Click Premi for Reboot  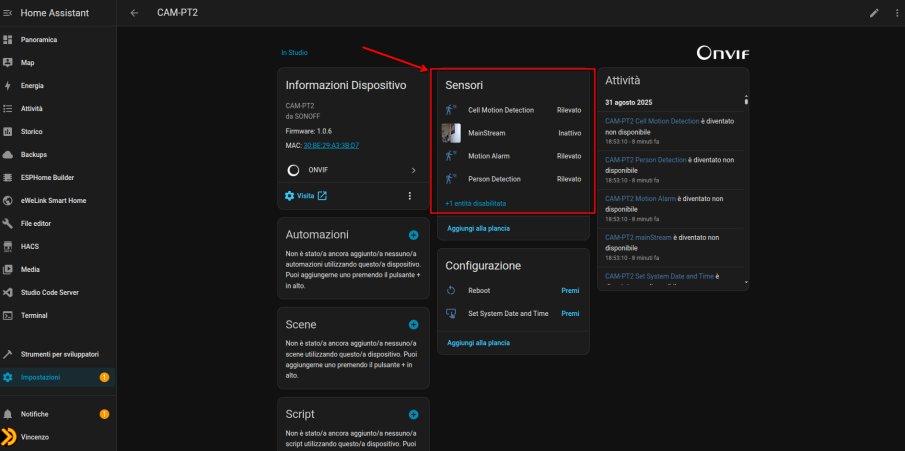click(x=570, y=290)
